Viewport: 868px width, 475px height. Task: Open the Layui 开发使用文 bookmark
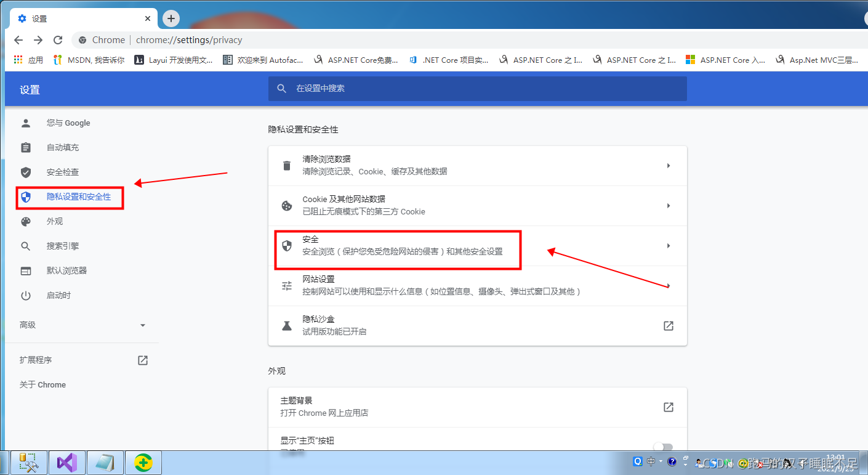point(174,60)
